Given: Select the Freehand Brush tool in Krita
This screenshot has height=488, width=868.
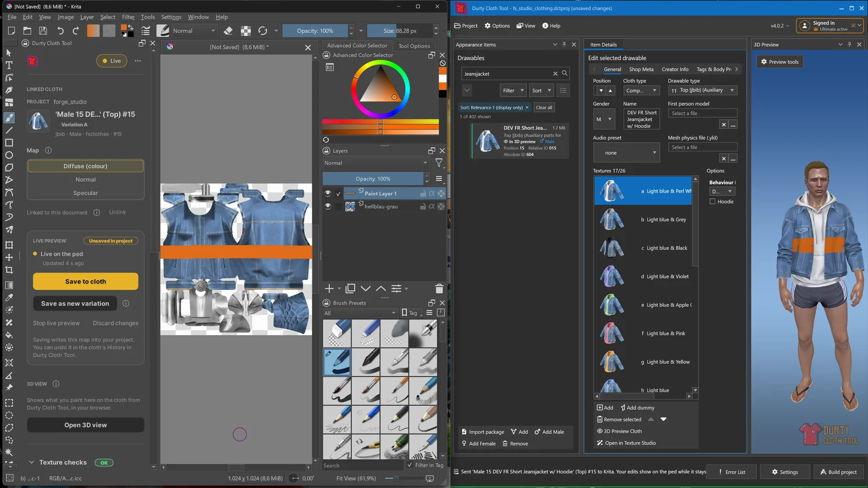Looking at the screenshot, I should [9, 118].
